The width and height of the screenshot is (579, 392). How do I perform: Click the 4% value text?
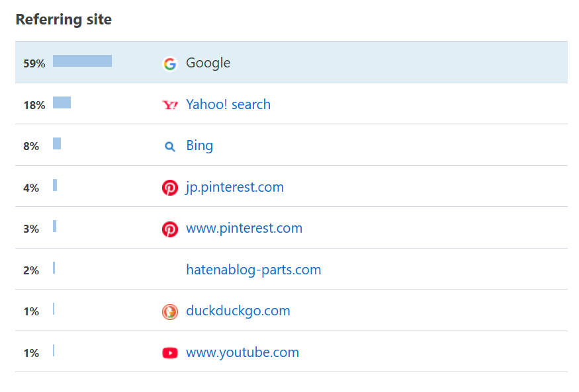click(31, 188)
